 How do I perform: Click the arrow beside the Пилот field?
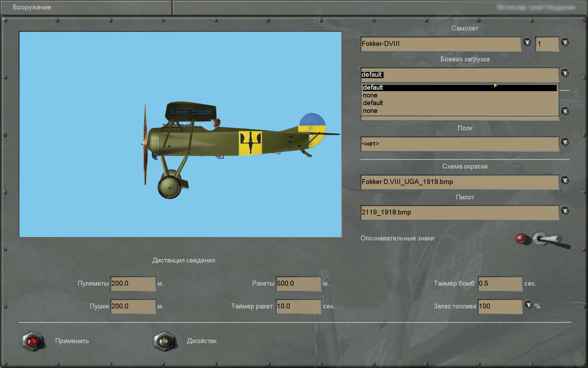(565, 211)
